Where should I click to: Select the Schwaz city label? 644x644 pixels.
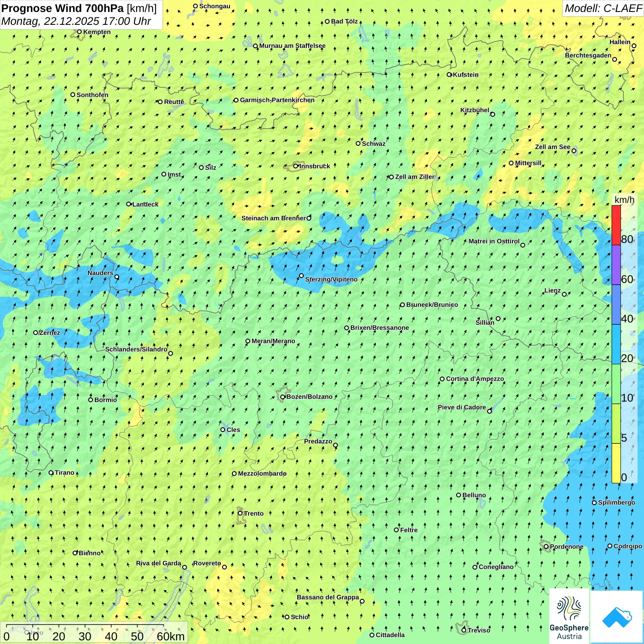click(x=374, y=144)
